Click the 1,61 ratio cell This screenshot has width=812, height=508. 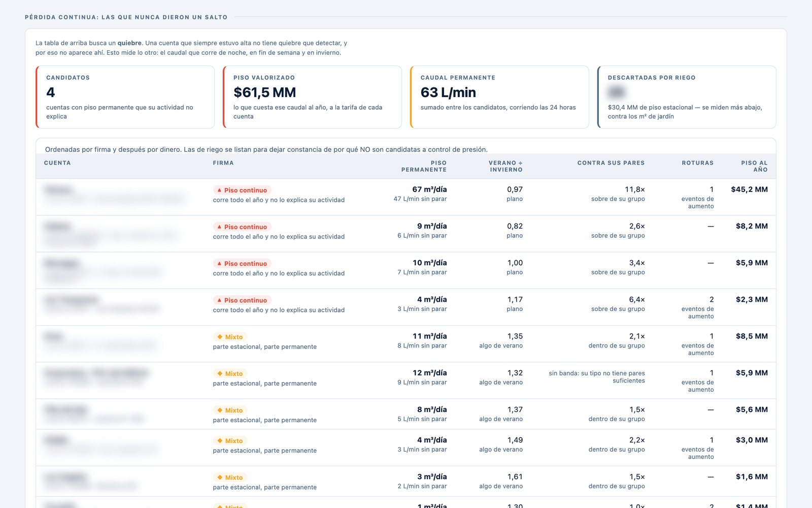515,477
